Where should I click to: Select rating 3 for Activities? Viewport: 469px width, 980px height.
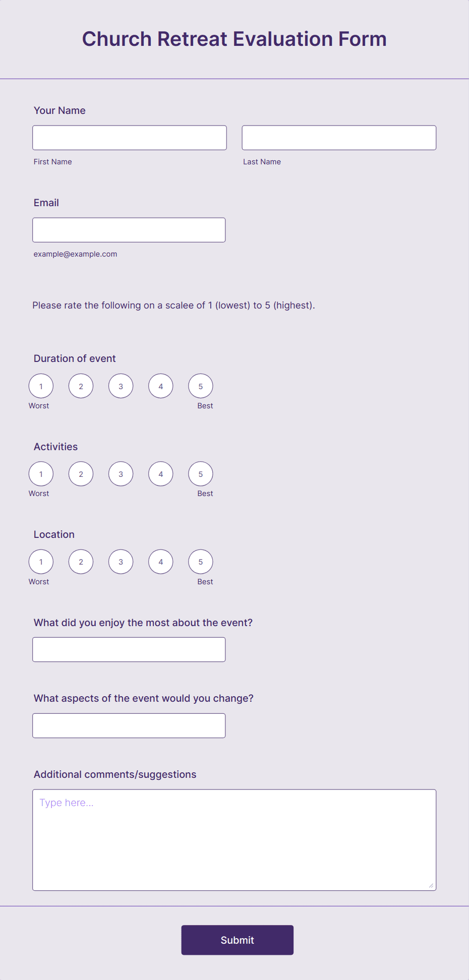(x=120, y=473)
